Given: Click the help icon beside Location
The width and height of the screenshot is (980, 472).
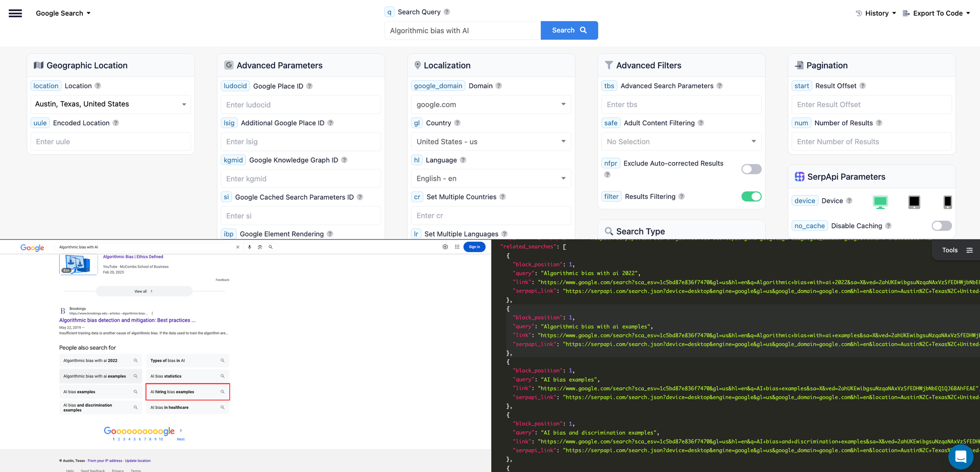Looking at the screenshot, I should point(98,86).
